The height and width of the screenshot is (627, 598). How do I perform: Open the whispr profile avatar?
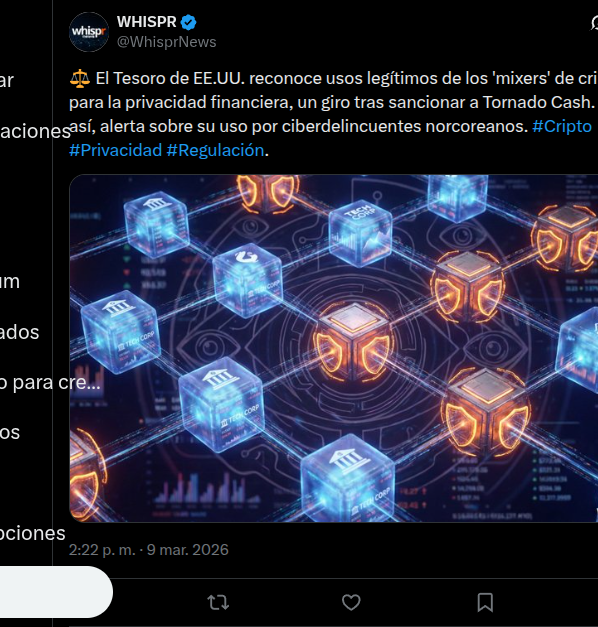[89, 32]
